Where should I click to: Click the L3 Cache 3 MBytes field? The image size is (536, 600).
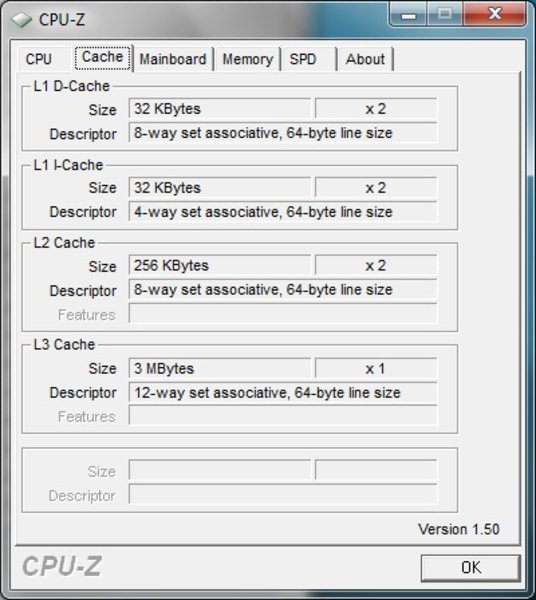point(220,368)
